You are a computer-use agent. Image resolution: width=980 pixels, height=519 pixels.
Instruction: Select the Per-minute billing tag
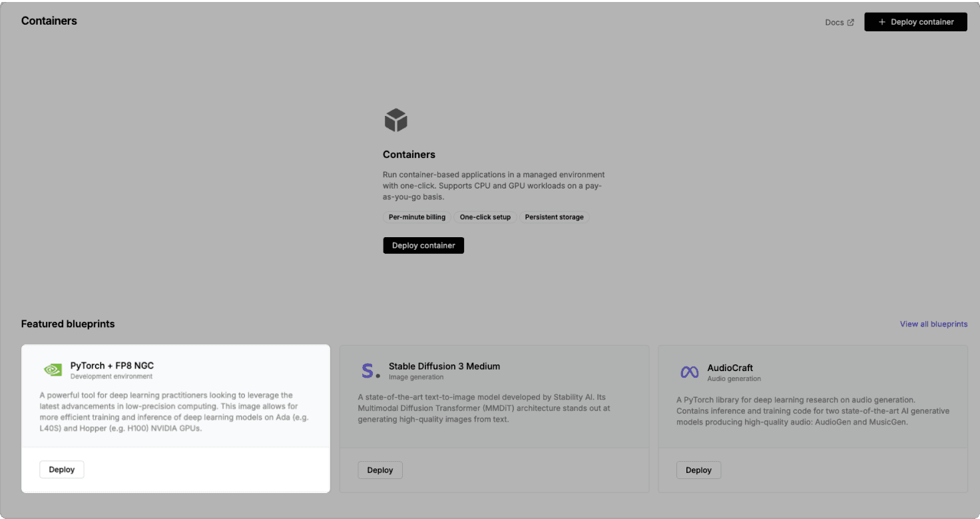417,217
